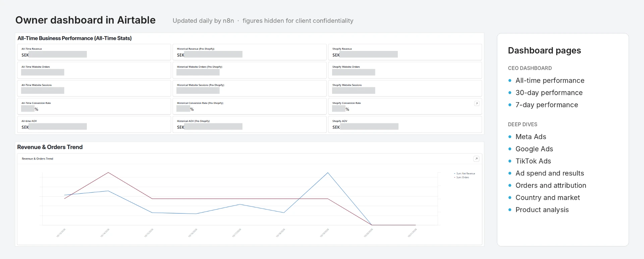Select the Shopify Revenue card

click(x=405, y=52)
